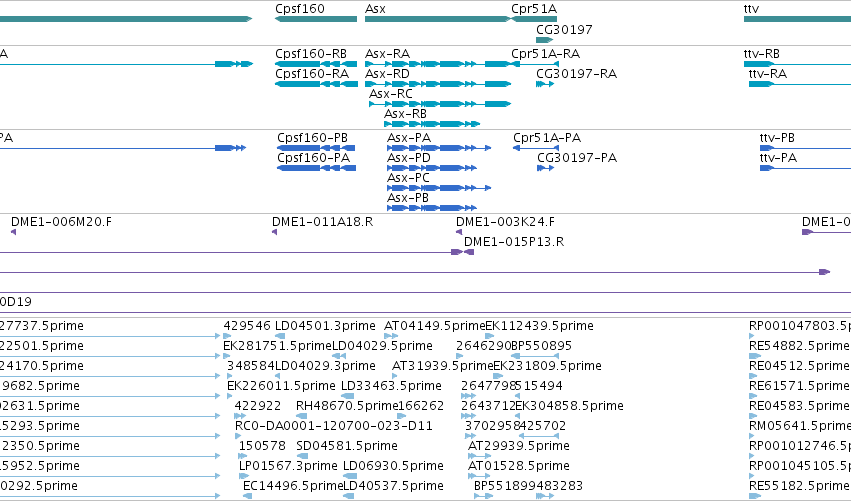This screenshot has width=851, height=501.
Task: Select RC0-DA0001-120700-023-D11 entry
Action: [x=333, y=426]
